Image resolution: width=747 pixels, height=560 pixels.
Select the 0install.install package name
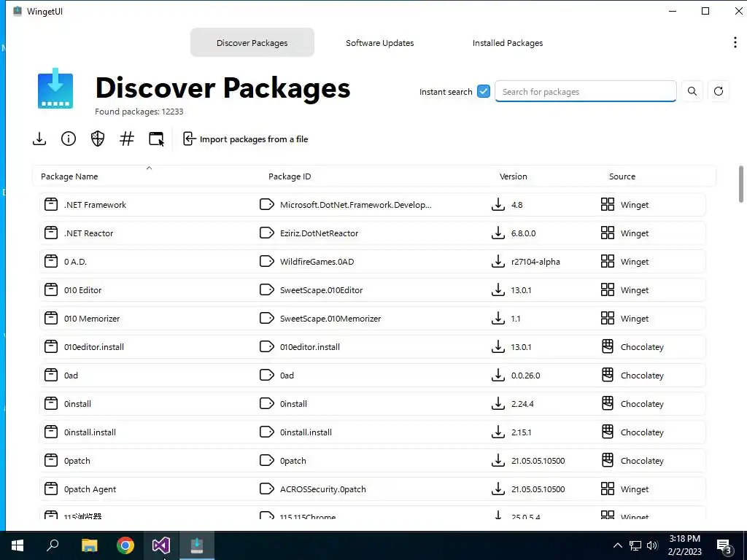click(90, 432)
